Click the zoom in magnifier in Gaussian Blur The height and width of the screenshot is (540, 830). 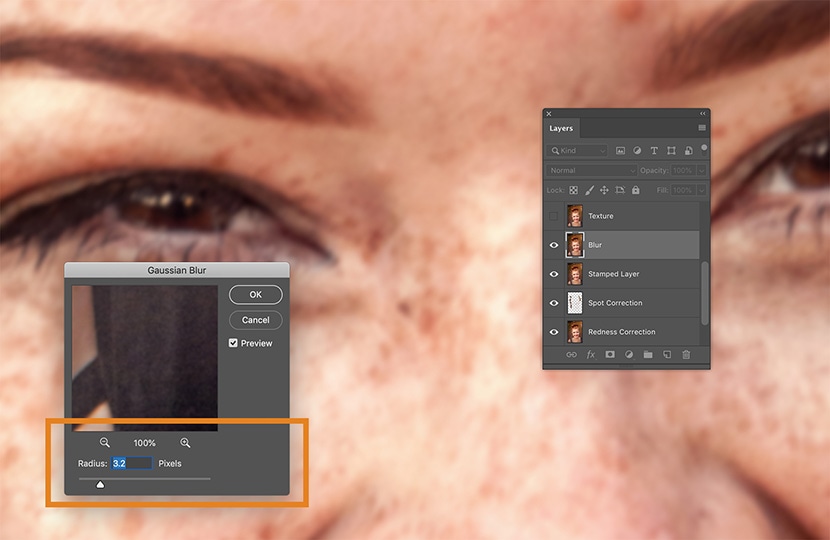185,443
